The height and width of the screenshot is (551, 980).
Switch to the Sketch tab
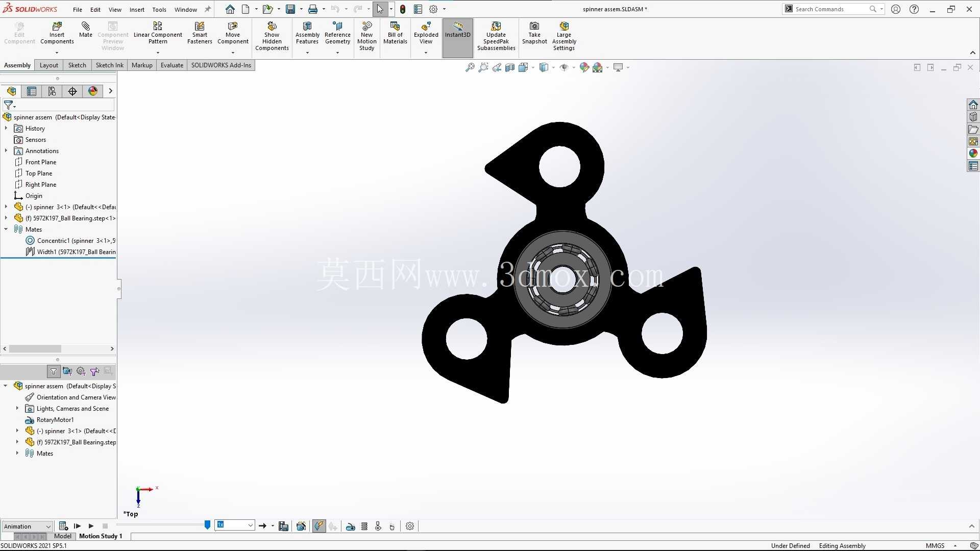(77, 65)
